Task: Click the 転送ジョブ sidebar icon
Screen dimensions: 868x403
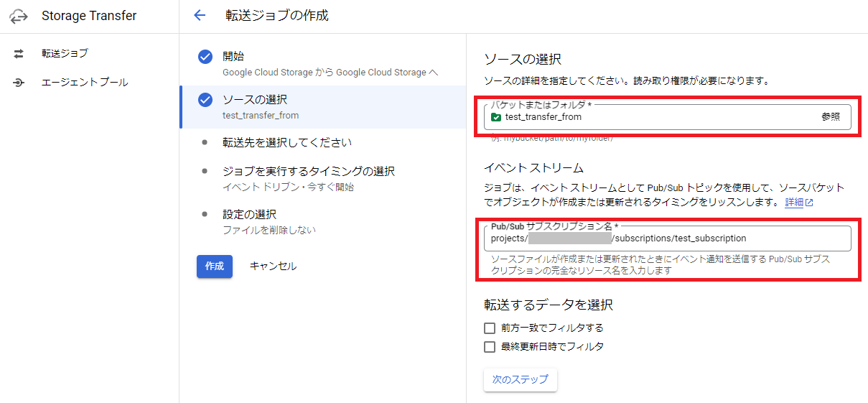Action: pyautogui.click(x=19, y=53)
